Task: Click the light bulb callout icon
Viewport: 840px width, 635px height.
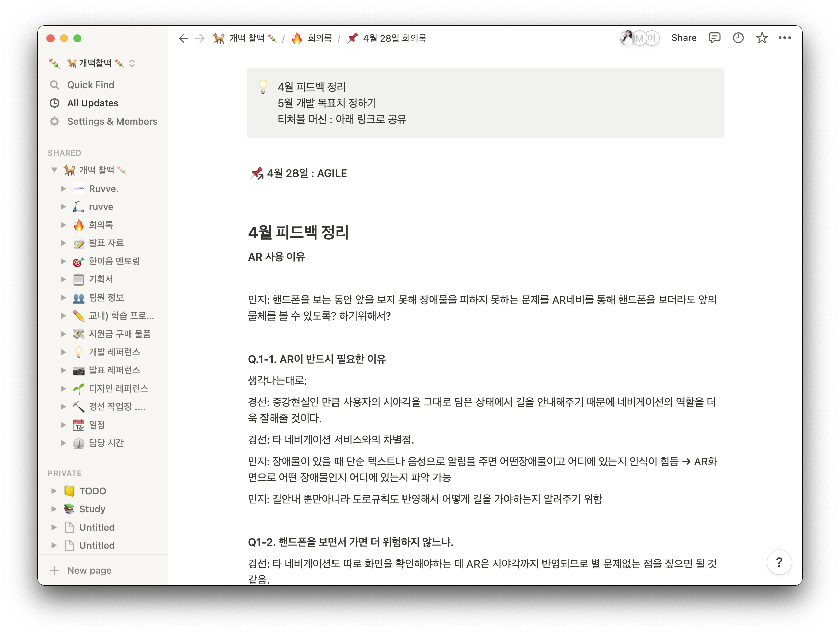Action: click(x=263, y=87)
